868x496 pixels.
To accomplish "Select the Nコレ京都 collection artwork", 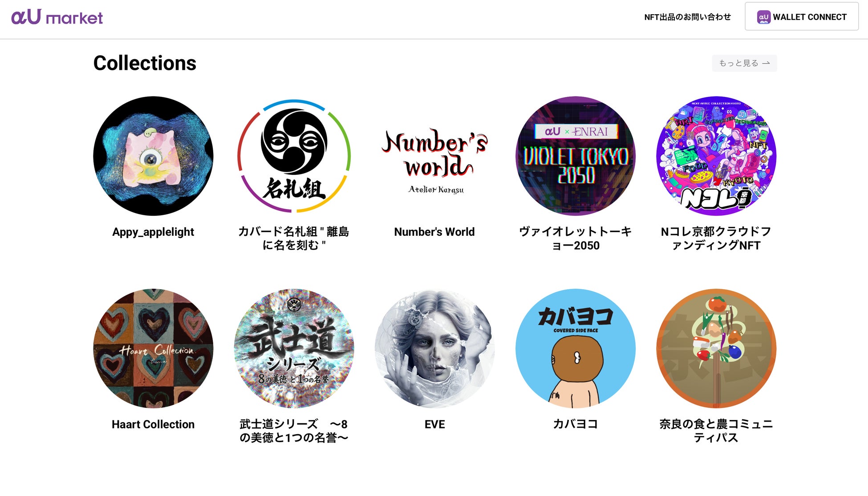I will pos(716,156).
